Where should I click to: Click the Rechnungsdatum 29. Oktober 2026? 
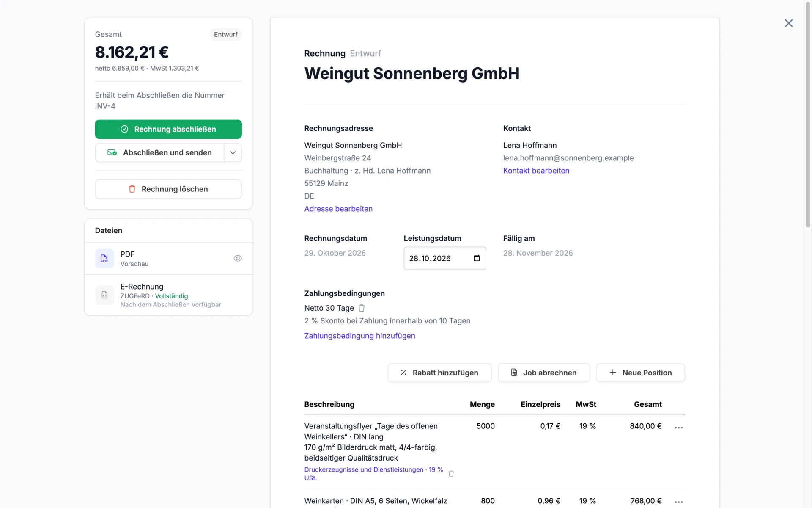coord(335,253)
